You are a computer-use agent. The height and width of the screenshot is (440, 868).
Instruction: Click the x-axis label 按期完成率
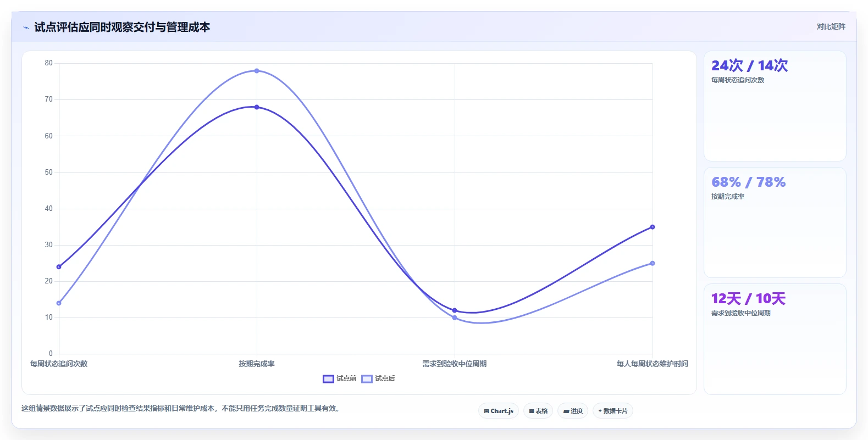click(257, 364)
